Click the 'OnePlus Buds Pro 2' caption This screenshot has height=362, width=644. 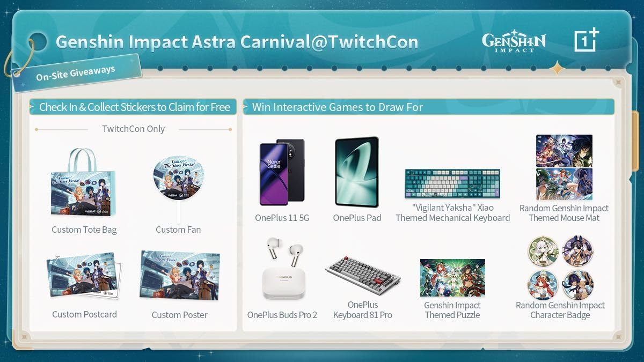(x=282, y=315)
